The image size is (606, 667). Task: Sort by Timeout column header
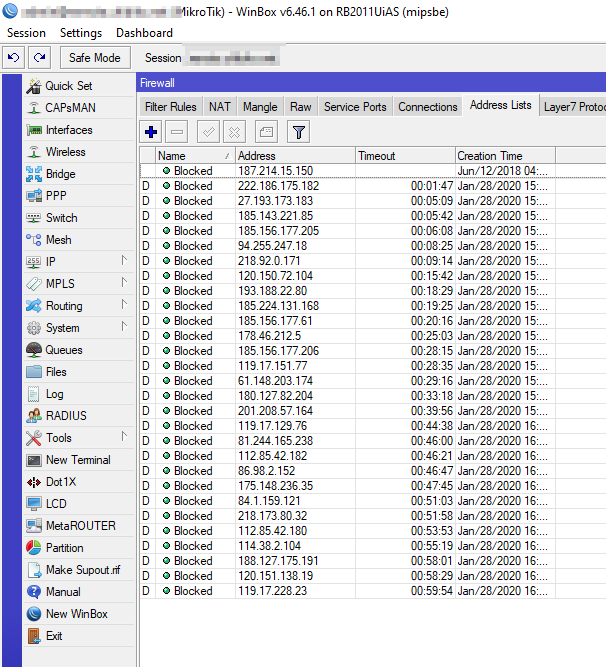click(x=405, y=156)
